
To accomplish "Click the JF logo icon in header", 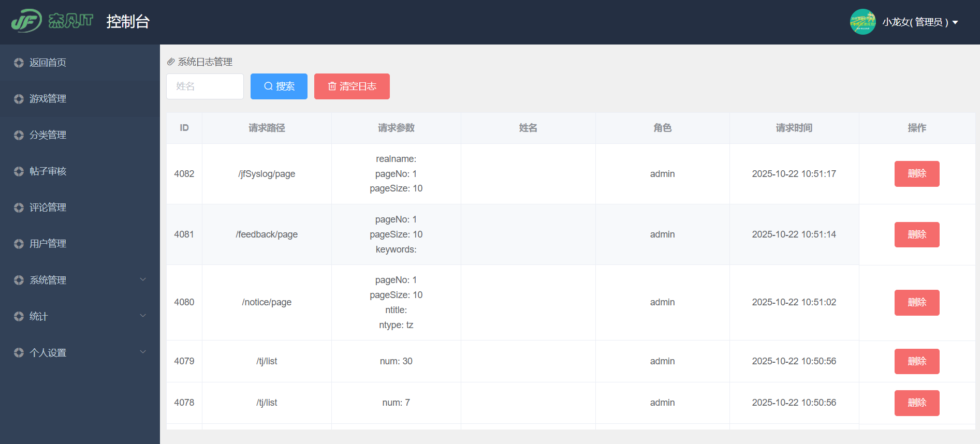I will (26, 21).
